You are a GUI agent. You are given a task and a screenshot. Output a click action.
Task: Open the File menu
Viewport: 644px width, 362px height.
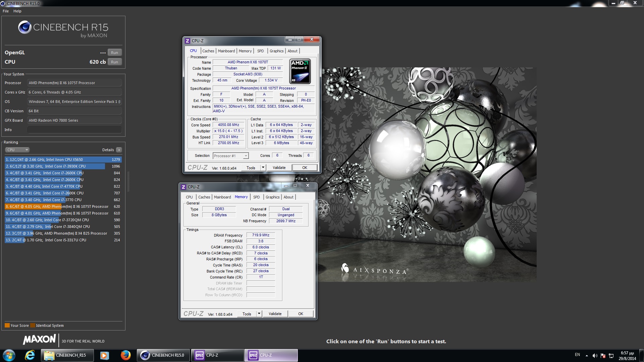pyautogui.click(x=6, y=11)
